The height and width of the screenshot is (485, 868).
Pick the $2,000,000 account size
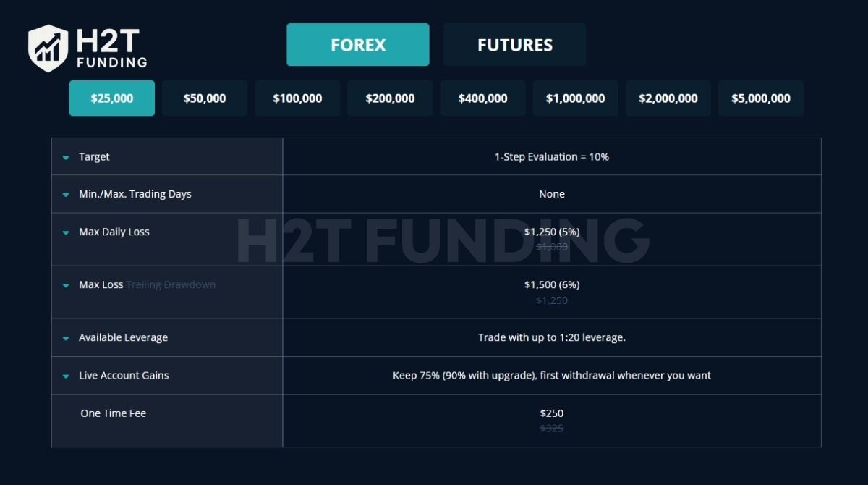click(x=668, y=98)
